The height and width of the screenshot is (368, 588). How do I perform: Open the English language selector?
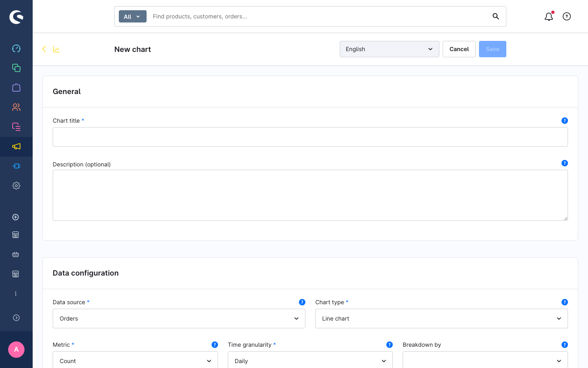coord(390,49)
